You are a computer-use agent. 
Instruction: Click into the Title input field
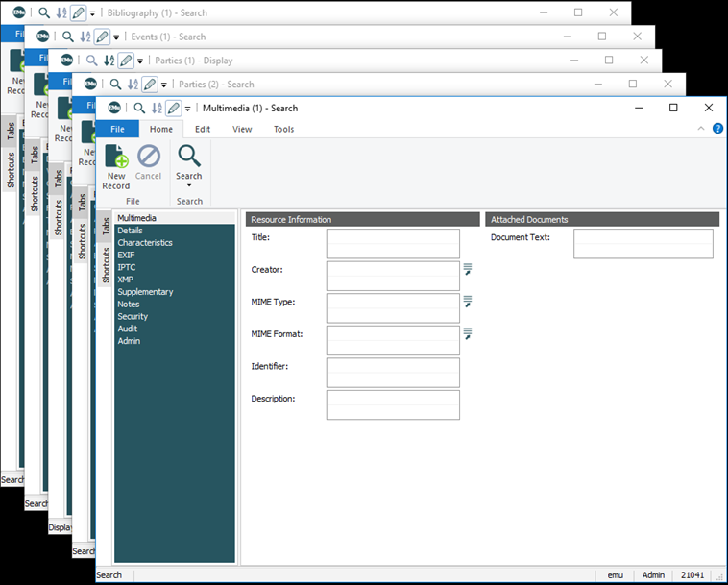(x=393, y=244)
